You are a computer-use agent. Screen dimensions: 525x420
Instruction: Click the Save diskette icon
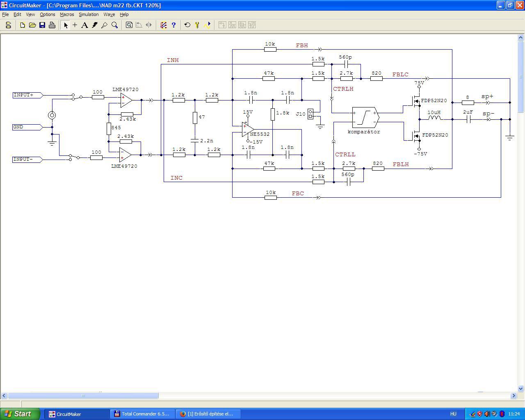coord(42,25)
